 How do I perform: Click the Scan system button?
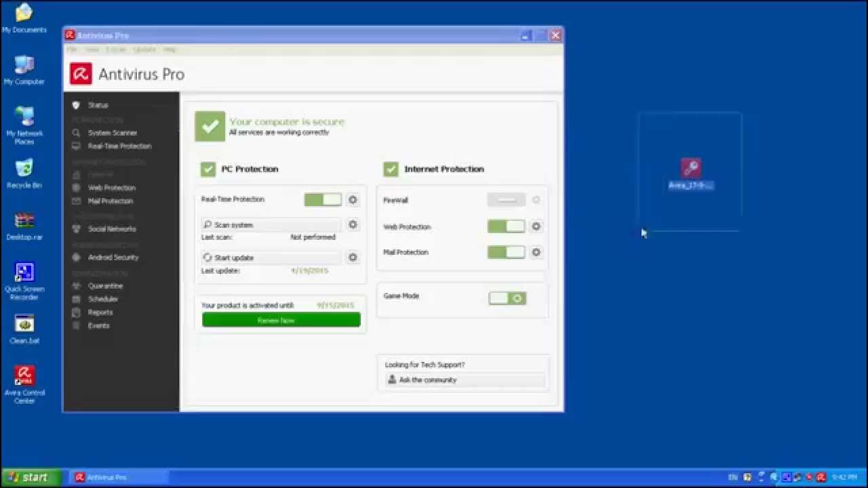(271, 224)
